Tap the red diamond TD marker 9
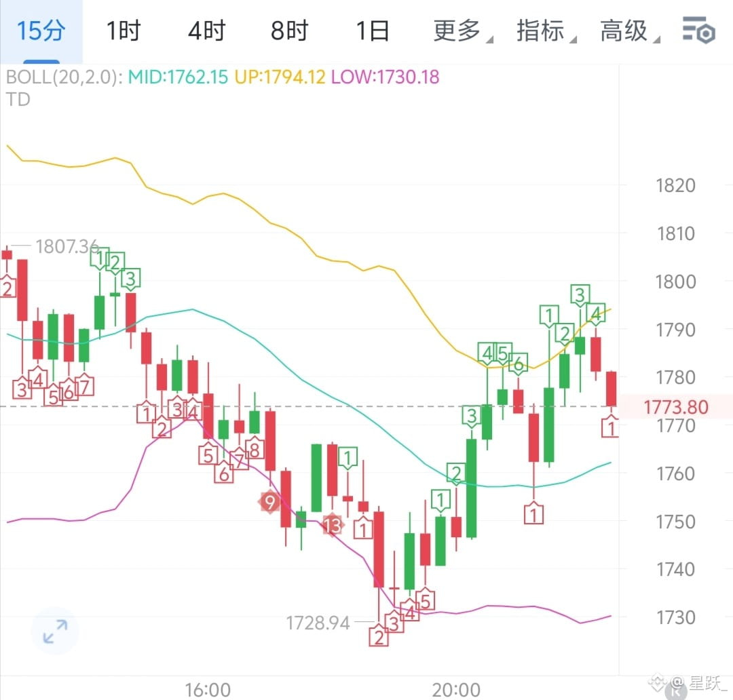The height and width of the screenshot is (700, 733). point(269,503)
